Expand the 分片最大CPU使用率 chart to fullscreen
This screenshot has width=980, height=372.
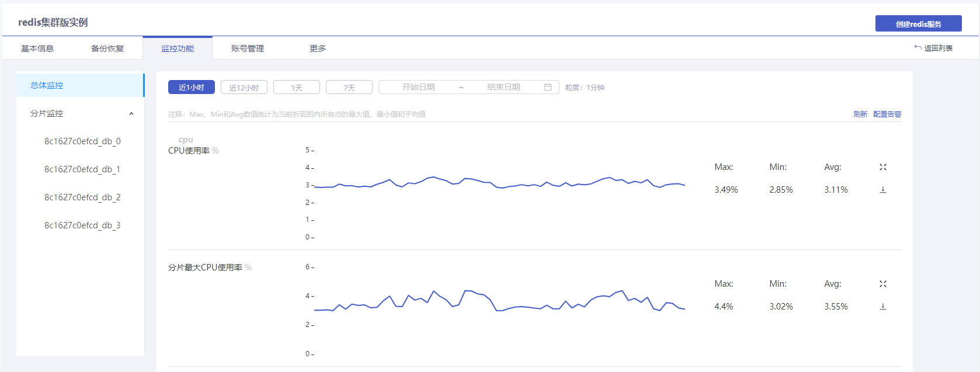click(x=883, y=284)
